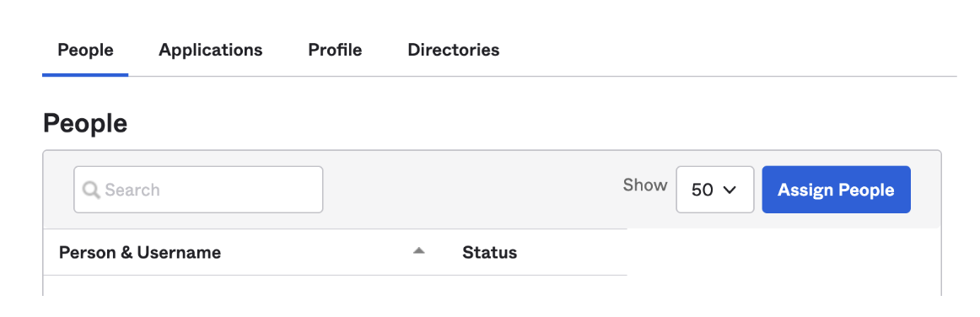The width and height of the screenshot is (980, 317).
Task: Focus the Search input field
Action: click(x=198, y=190)
